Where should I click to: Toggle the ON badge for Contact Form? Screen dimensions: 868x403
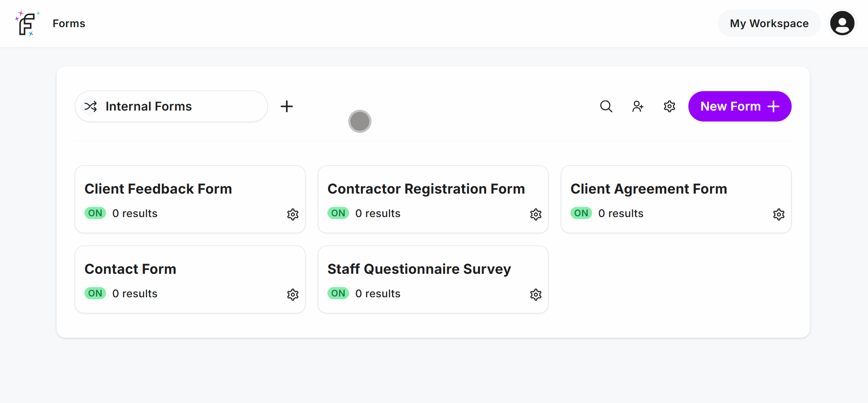[x=95, y=293]
